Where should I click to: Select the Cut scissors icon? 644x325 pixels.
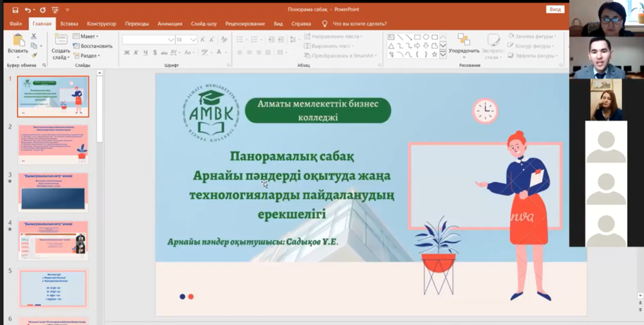(34, 36)
